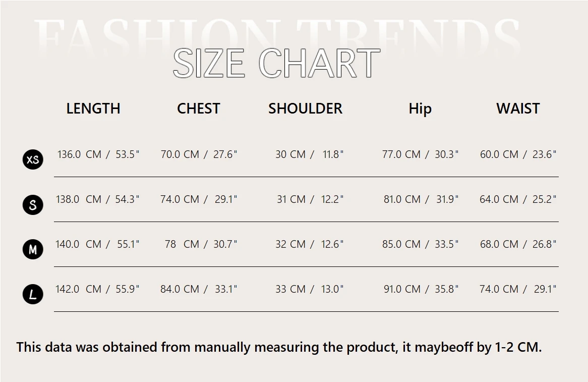Click M hip value 85.0 CM

pyautogui.click(x=401, y=244)
